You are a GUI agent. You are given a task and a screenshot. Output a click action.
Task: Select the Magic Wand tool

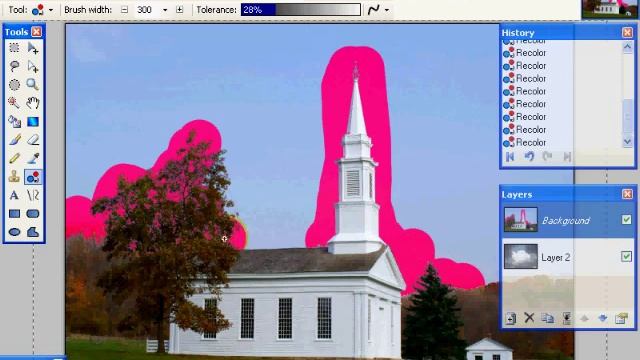pyautogui.click(x=14, y=103)
